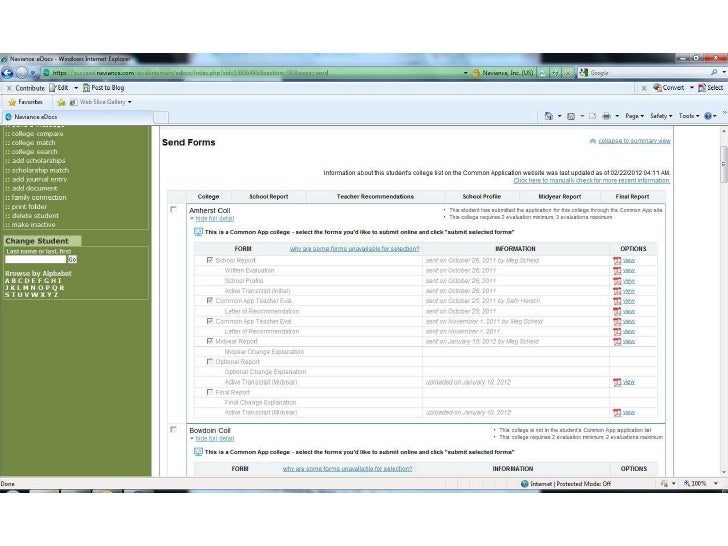
Task: Click the computer icon beside Amherst Common App notice
Action: [198, 232]
